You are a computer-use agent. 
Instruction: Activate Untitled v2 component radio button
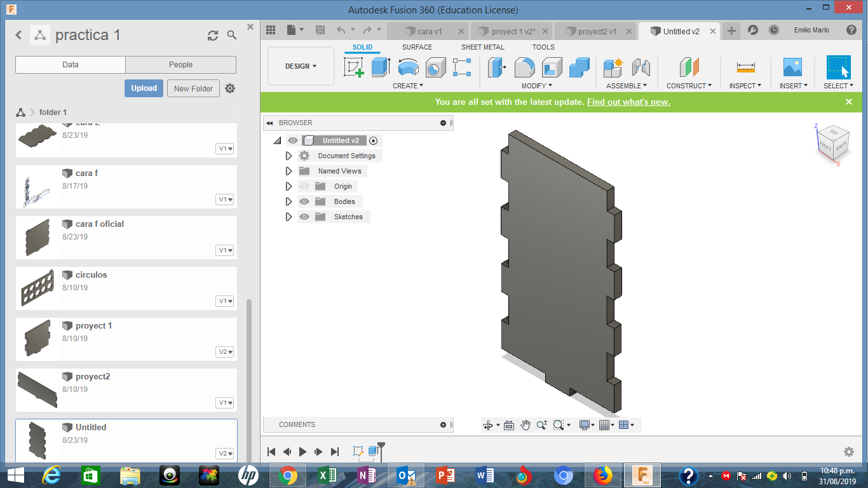(x=373, y=140)
